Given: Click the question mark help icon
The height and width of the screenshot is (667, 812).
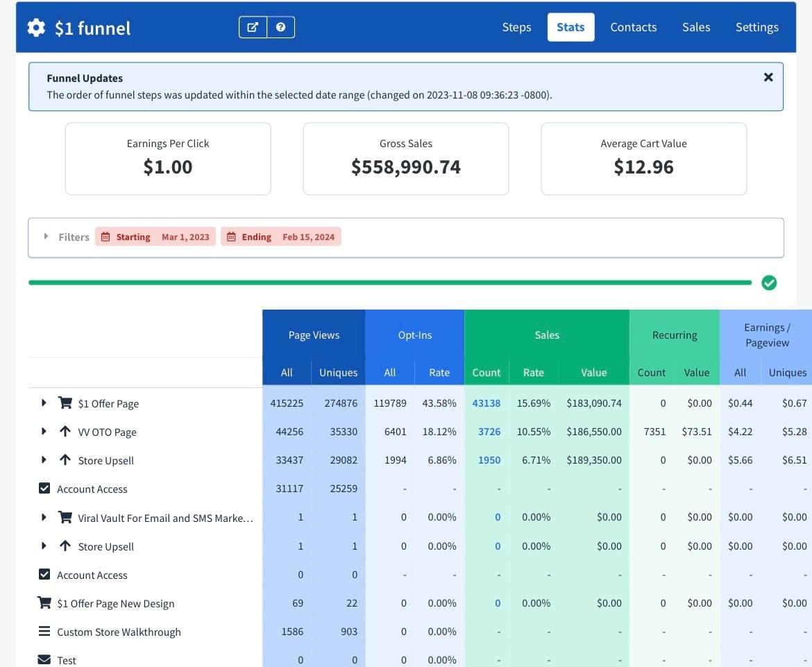Looking at the screenshot, I should coord(280,27).
